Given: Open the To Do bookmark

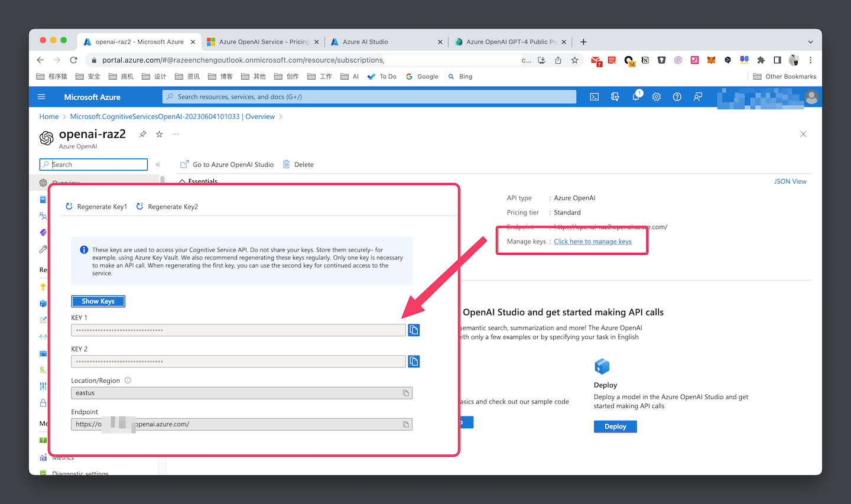Looking at the screenshot, I should click(382, 76).
